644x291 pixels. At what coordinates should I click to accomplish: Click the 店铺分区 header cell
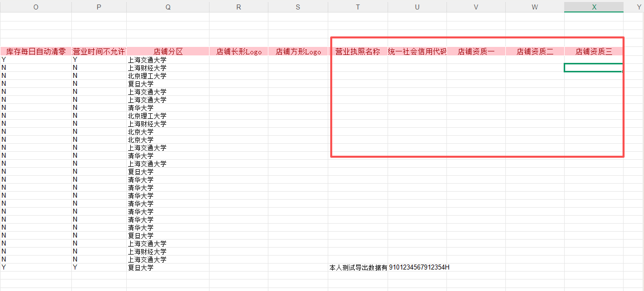[168, 51]
